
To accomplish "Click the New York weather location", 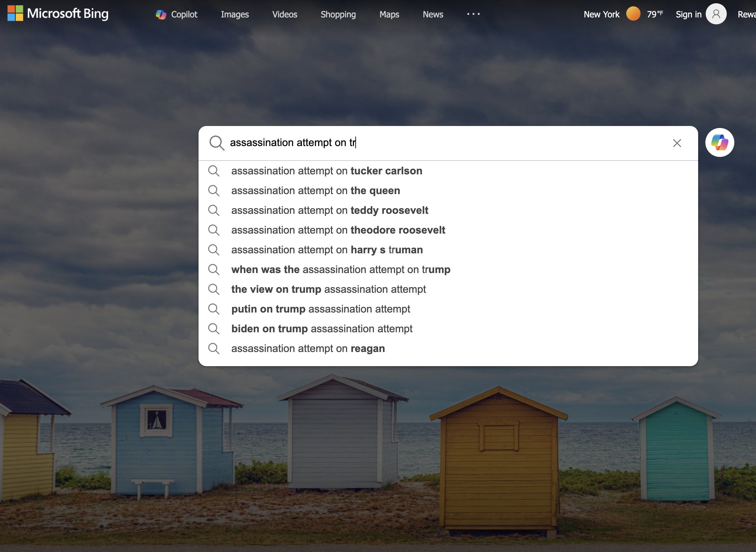I will coord(602,14).
